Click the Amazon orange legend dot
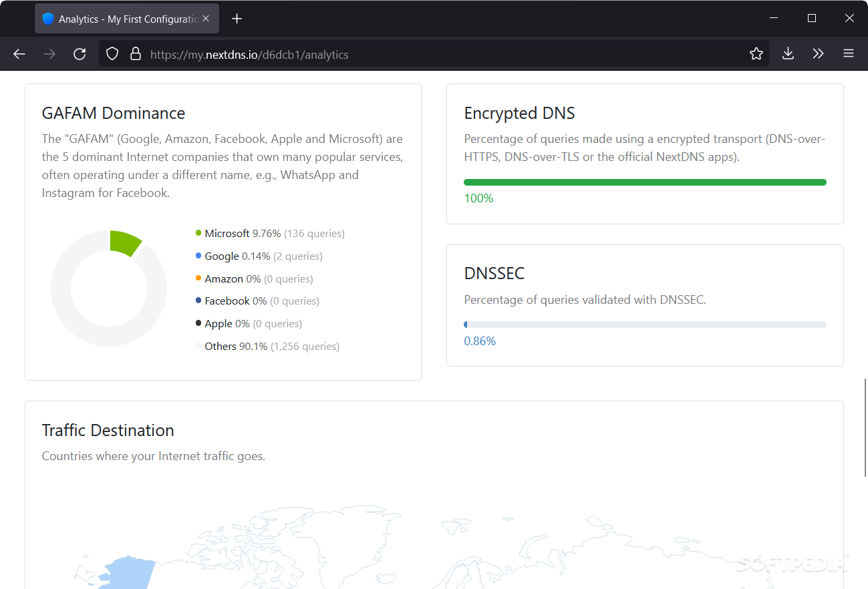 [198, 278]
